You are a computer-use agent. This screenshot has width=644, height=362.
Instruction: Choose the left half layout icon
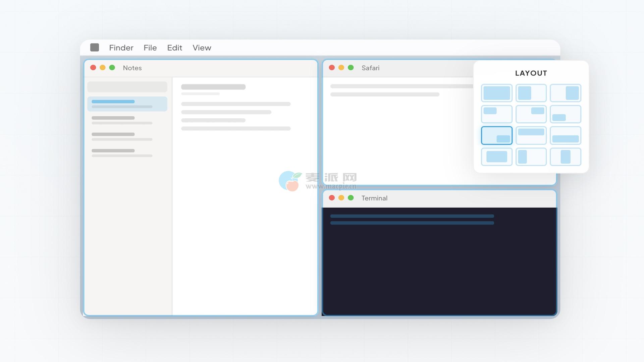coord(531,93)
